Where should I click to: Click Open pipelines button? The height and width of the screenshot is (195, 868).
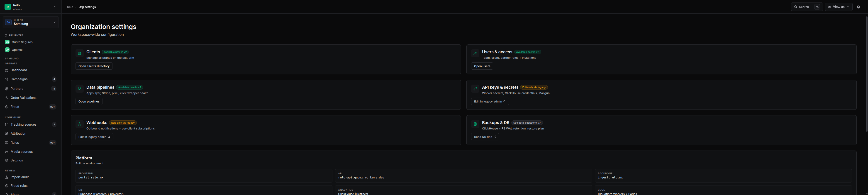click(x=89, y=102)
